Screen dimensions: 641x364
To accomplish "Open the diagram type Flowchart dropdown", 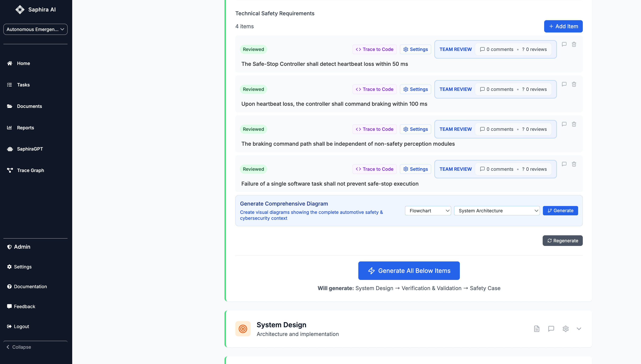I will (428, 211).
